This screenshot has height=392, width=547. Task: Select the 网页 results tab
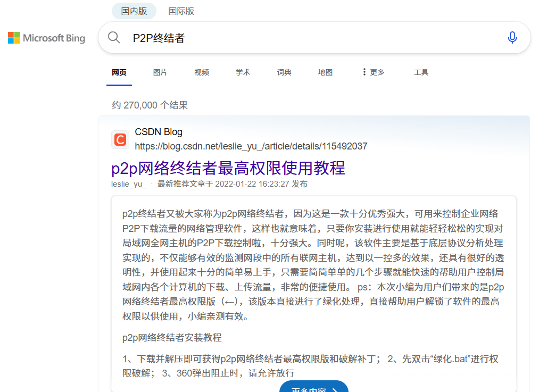pyautogui.click(x=119, y=72)
